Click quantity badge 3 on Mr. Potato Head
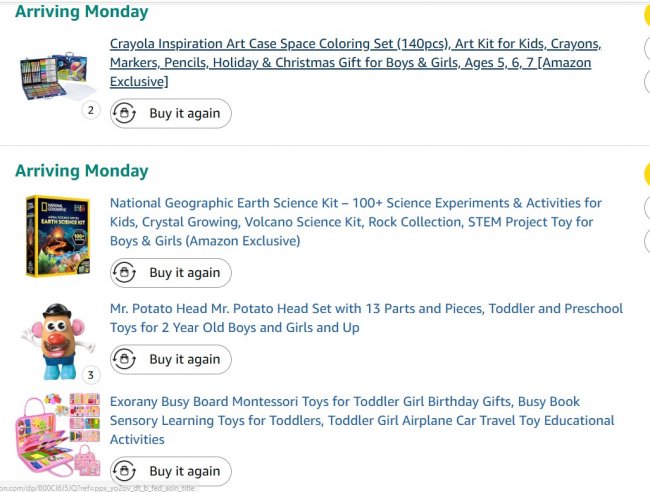Screen dimensions: 650x492 91,375
